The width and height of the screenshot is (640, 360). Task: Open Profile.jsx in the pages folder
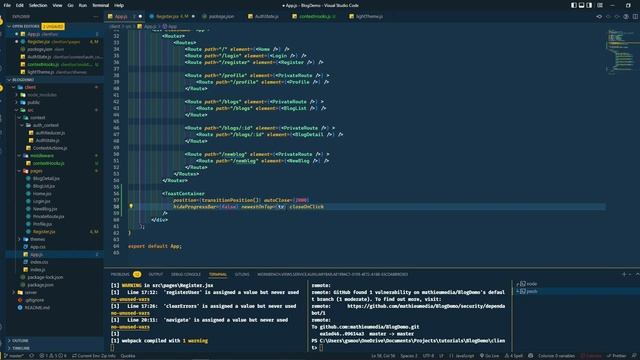coord(42,224)
